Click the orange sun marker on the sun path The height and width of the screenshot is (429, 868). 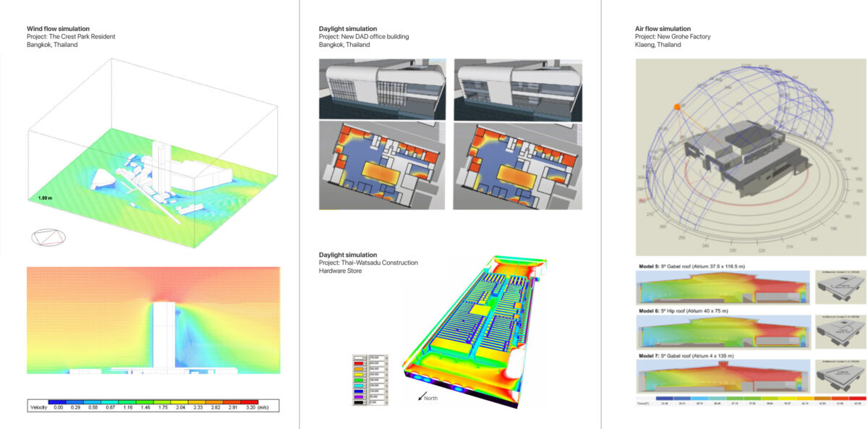coord(677,108)
